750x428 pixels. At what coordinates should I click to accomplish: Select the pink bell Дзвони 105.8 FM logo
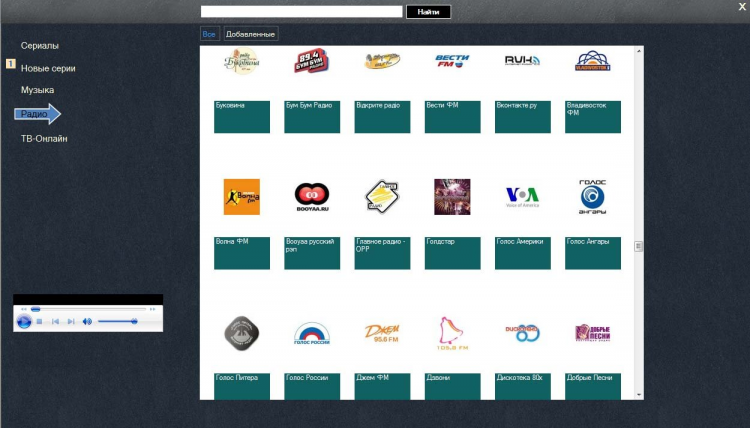point(452,333)
